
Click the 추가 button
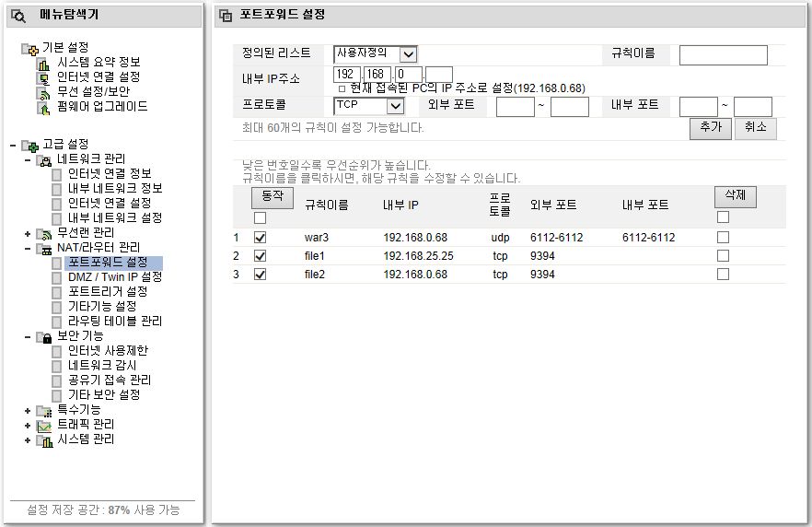[711, 128]
